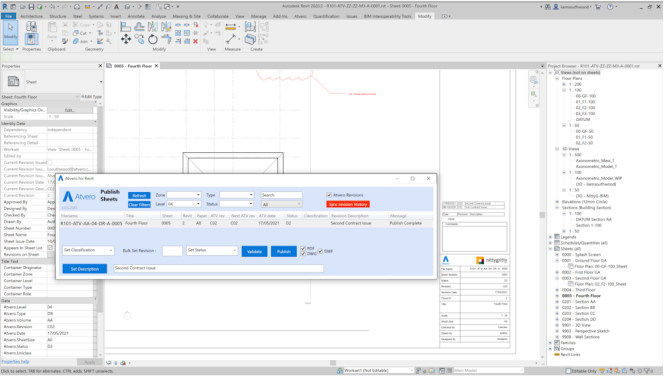Expand the Legends node in Project Browser
The height and width of the screenshot is (376, 664).
pos(551,237)
